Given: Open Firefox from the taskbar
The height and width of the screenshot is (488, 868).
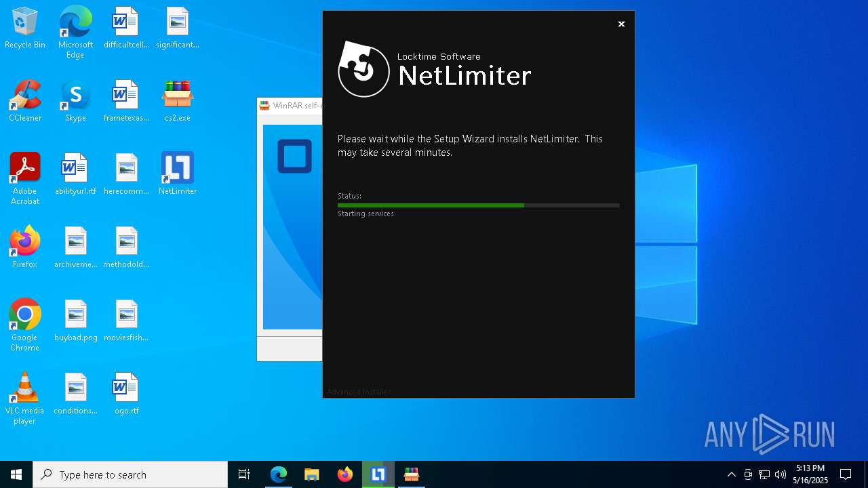Looking at the screenshot, I should pos(345,474).
